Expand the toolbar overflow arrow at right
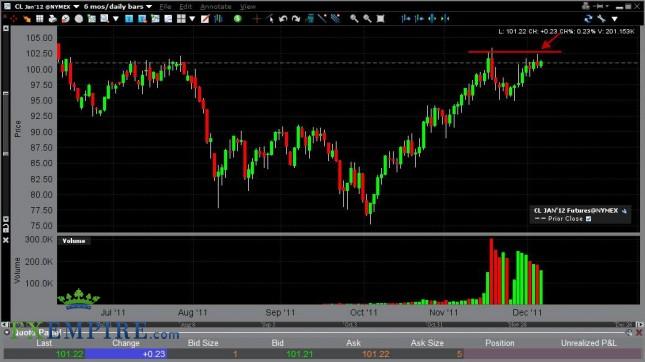The height and width of the screenshot is (362, 645). 615,19
